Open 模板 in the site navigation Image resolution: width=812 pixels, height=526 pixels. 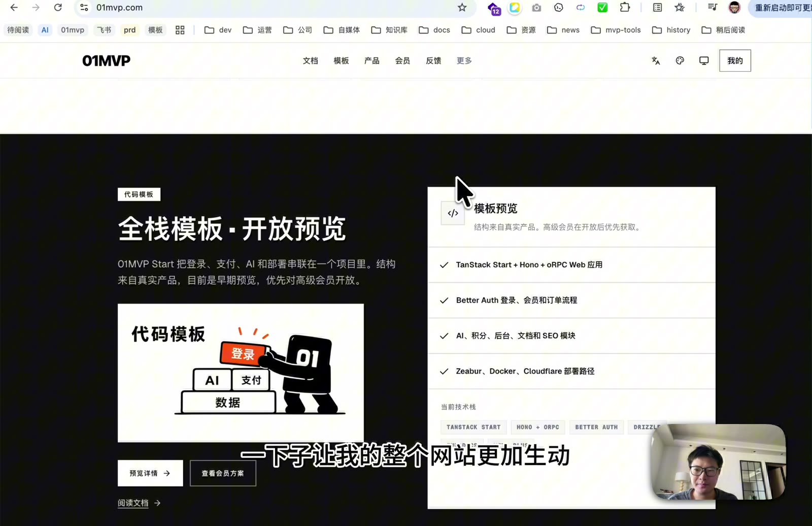pos(341,60)
